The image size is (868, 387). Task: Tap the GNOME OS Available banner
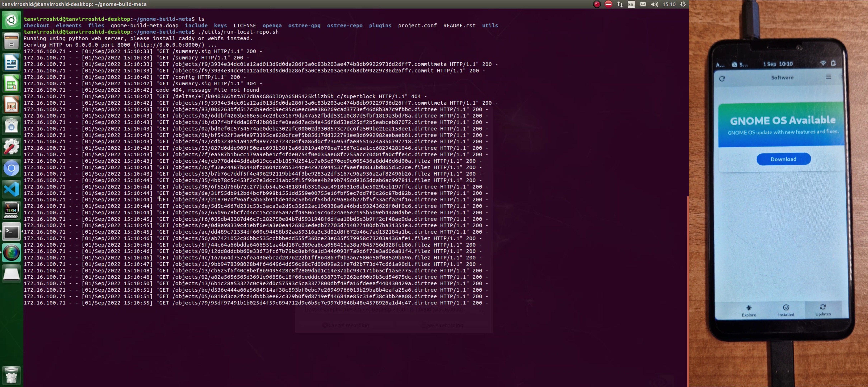(x=782, y=125)
